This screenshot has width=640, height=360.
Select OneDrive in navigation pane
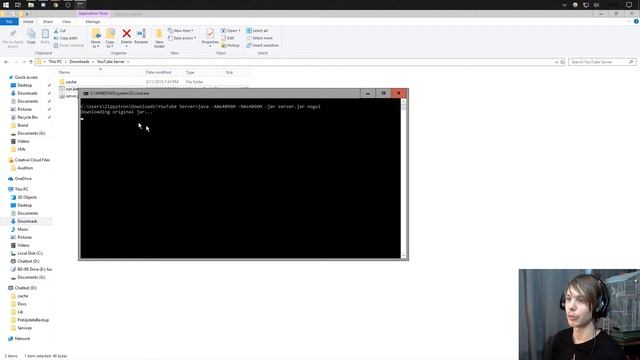pos(23,179)
